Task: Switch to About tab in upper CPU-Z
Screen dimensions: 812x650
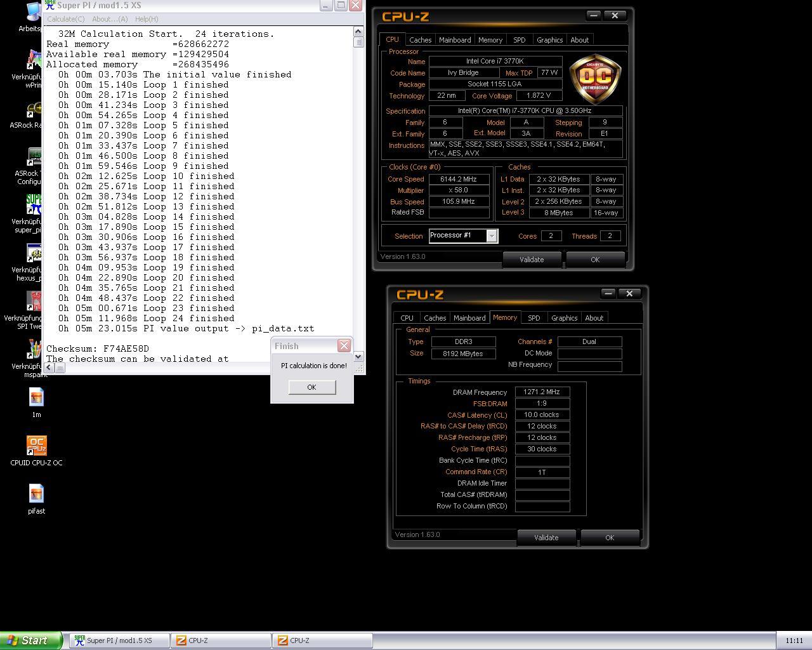Action: (x=579, y=40)
